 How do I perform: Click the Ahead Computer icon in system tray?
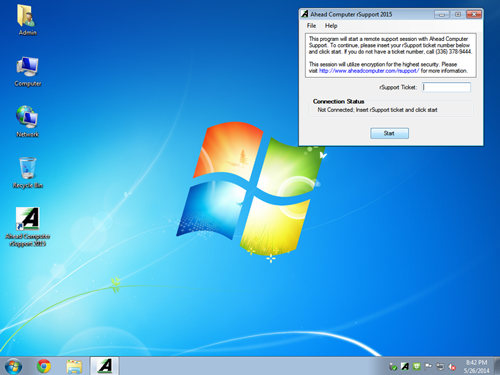[x=405, y=366]
